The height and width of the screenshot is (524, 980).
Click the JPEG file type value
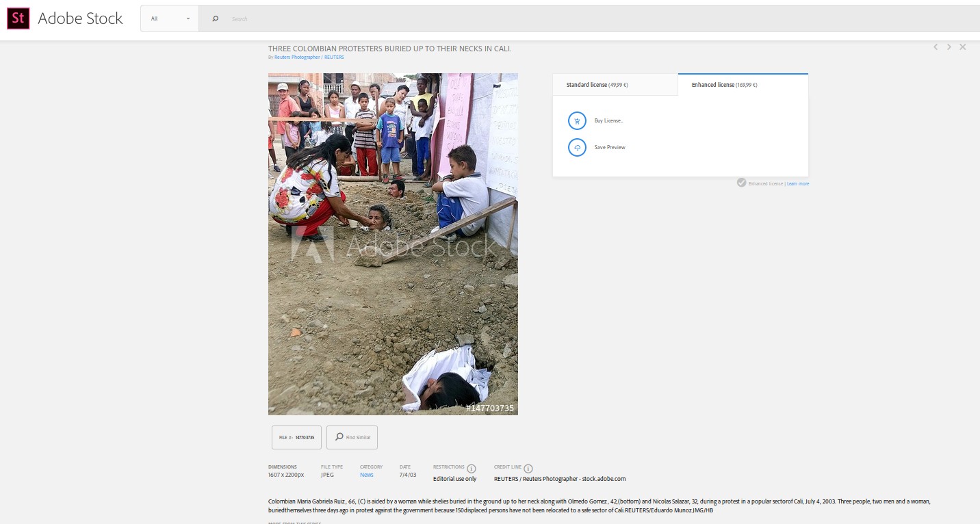327,475
